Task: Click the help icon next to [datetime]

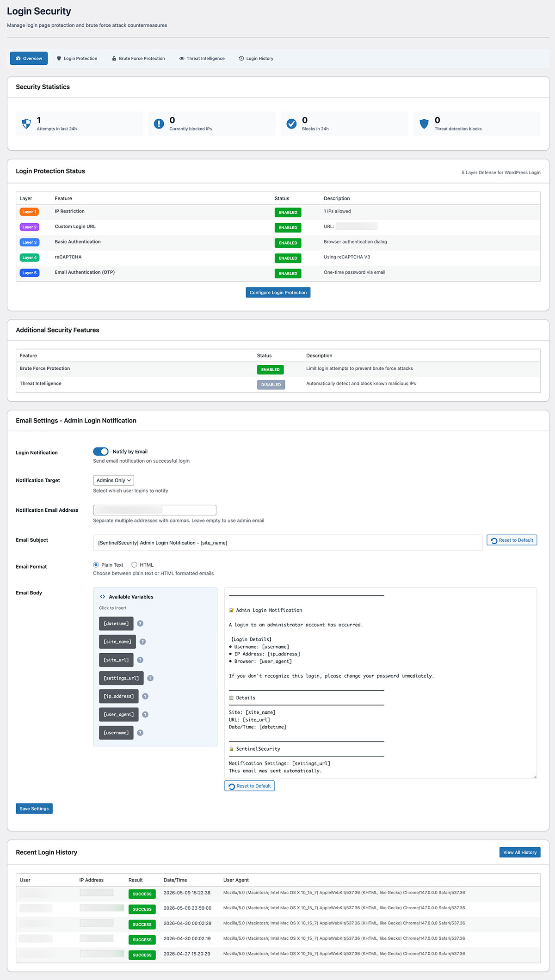Action: point(140,624)
